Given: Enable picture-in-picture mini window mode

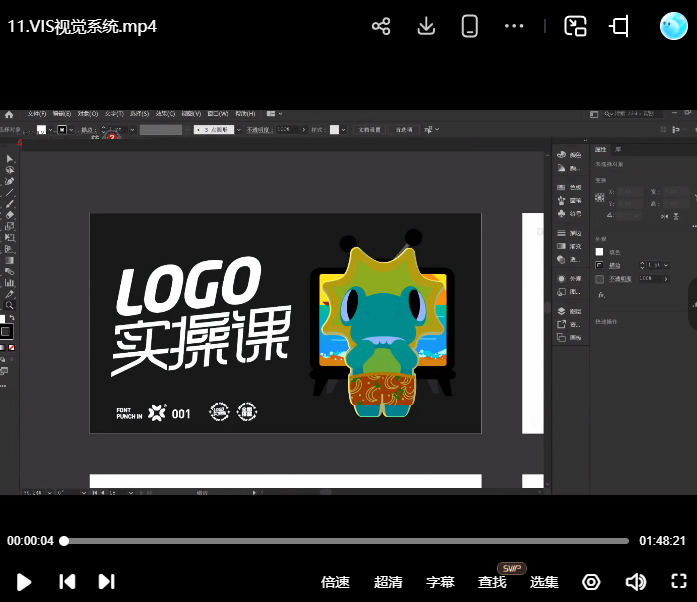Looking at the screenshot, I should (575, 27).
